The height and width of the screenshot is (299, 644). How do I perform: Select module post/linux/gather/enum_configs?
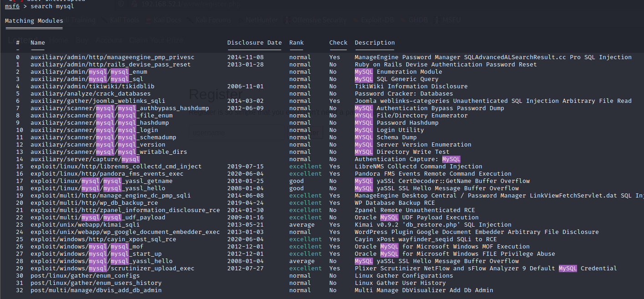pos(85,276)
